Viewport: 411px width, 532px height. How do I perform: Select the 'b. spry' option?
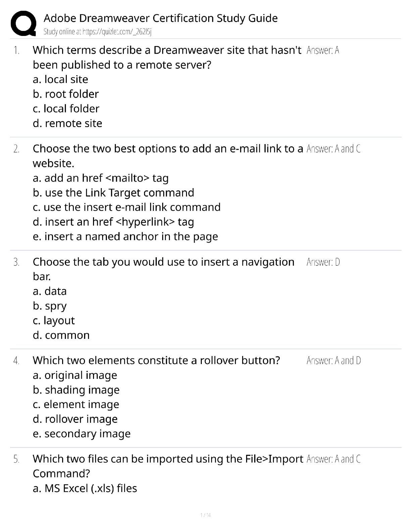[x=50, y=306]
